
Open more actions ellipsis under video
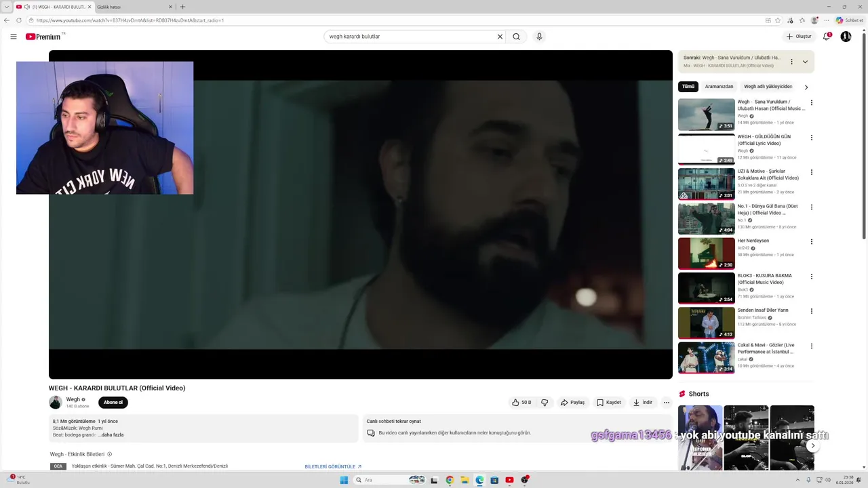(x=666, y=403)
